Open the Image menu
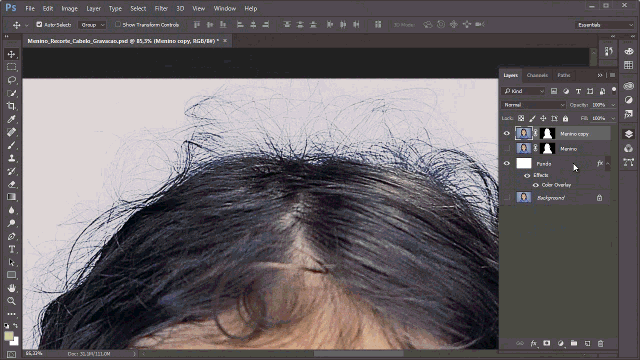640x360 pixels. click(69, 8)
